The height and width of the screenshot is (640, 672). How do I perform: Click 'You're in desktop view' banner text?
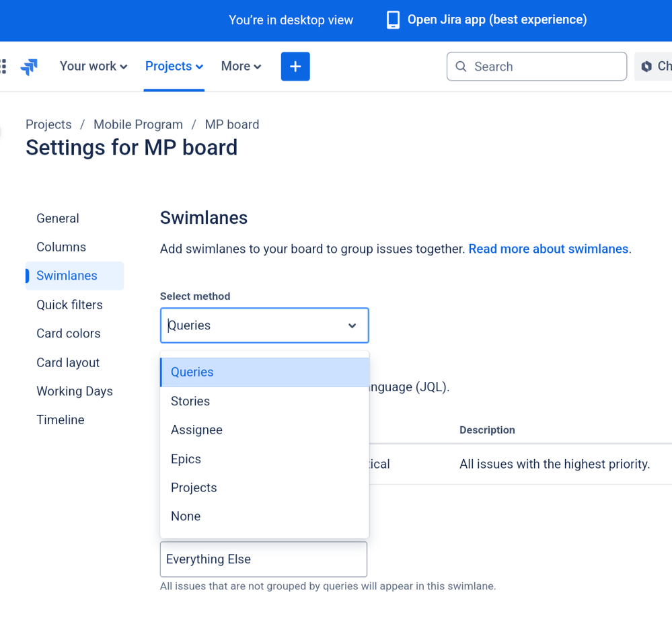291,20
